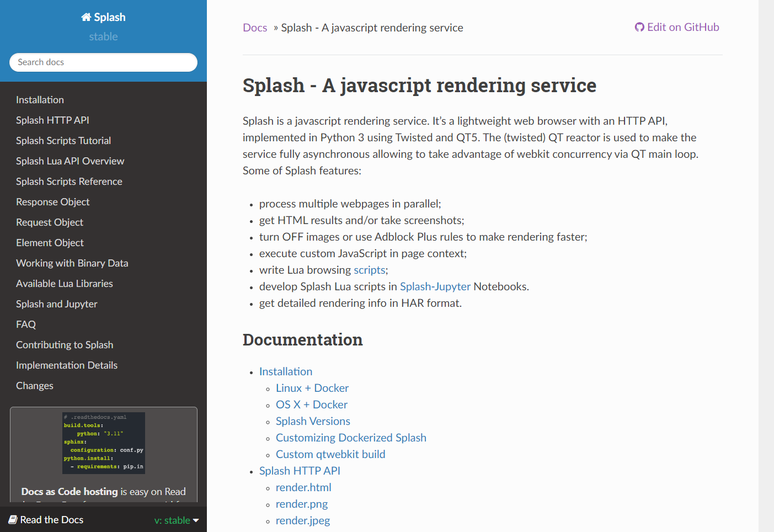Open the Splash Scripts Tutorial sidebar entry
Screen dimensions: 774x532
(63, 140)
